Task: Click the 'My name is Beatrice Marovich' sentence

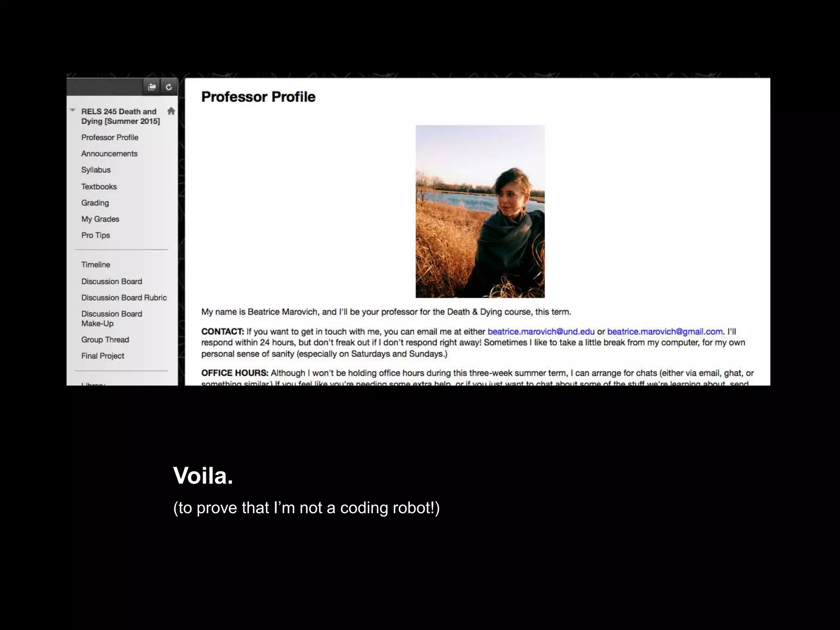Action: (x=386, y=312)
